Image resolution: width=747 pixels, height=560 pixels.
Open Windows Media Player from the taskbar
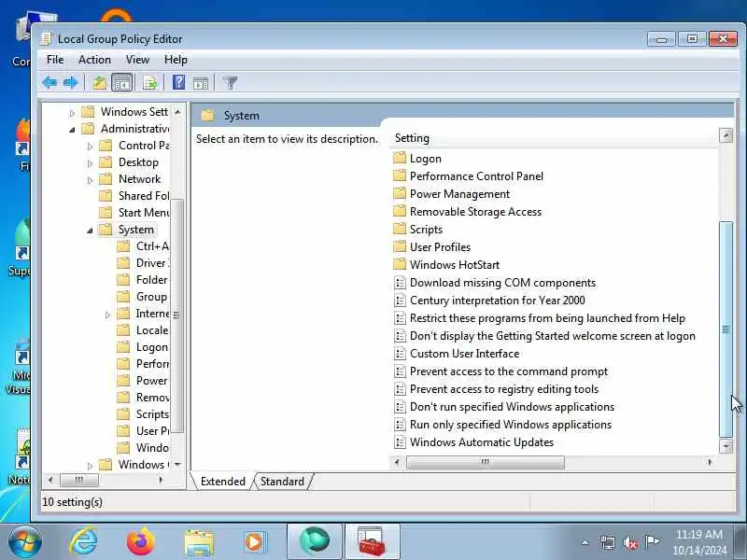255,542
